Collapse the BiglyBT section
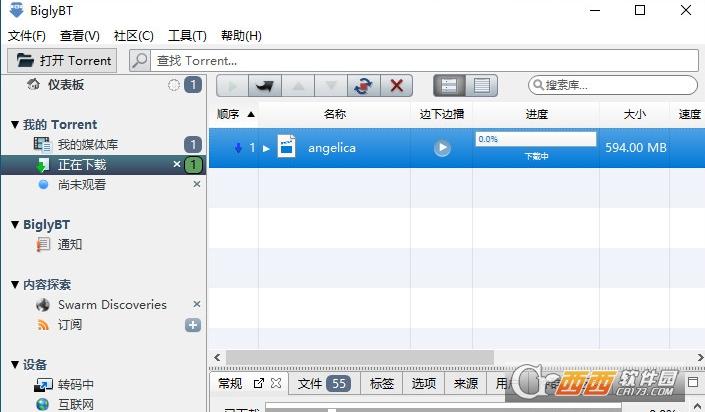705x412 pixels. click(x=15, y=224)
